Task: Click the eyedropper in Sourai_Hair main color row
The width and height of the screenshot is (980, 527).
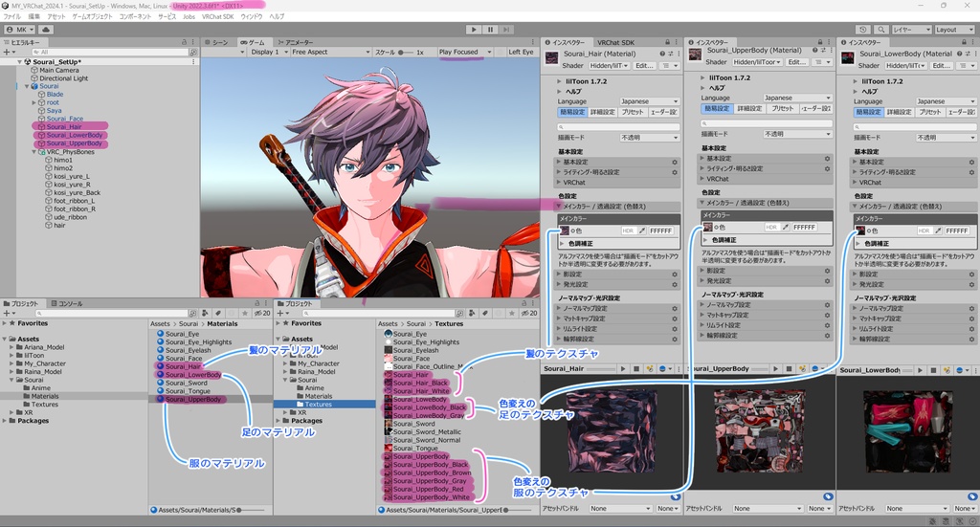Action: (x=642, y=231)
